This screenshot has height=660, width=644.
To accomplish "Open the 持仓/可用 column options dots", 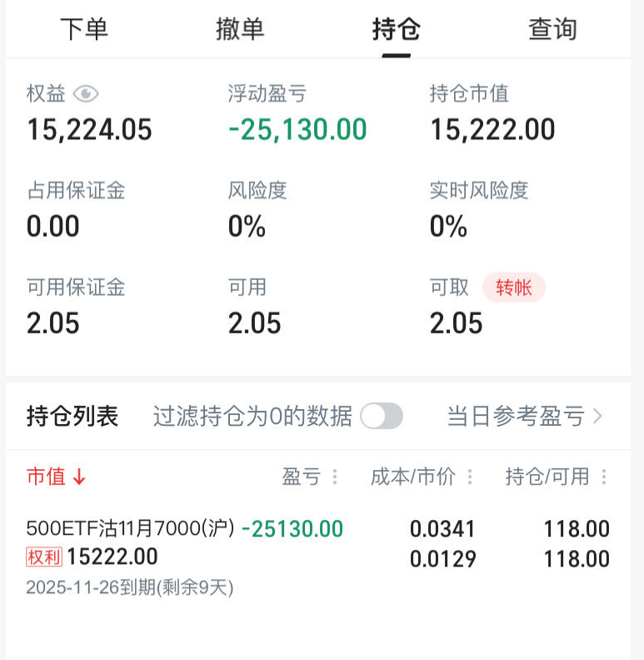I will (x=604, y=477).
